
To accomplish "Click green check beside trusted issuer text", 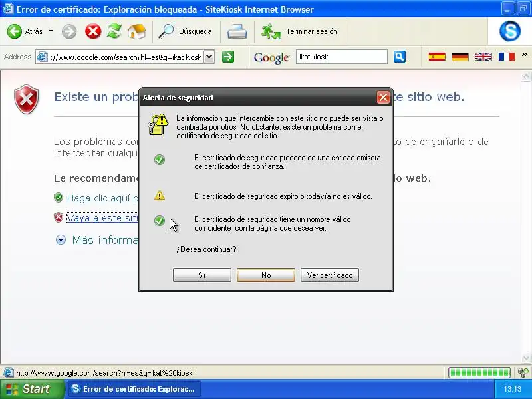I will (160, 160).
